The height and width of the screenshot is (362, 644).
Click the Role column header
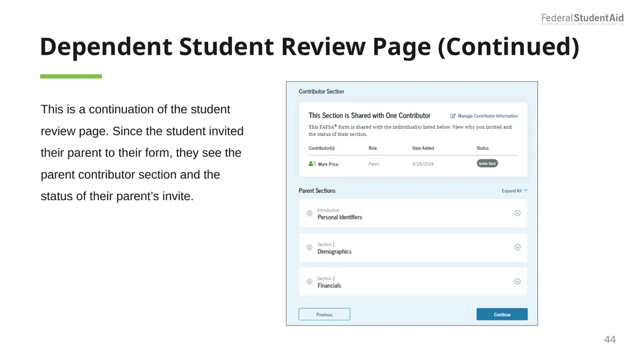pos(372,148)
